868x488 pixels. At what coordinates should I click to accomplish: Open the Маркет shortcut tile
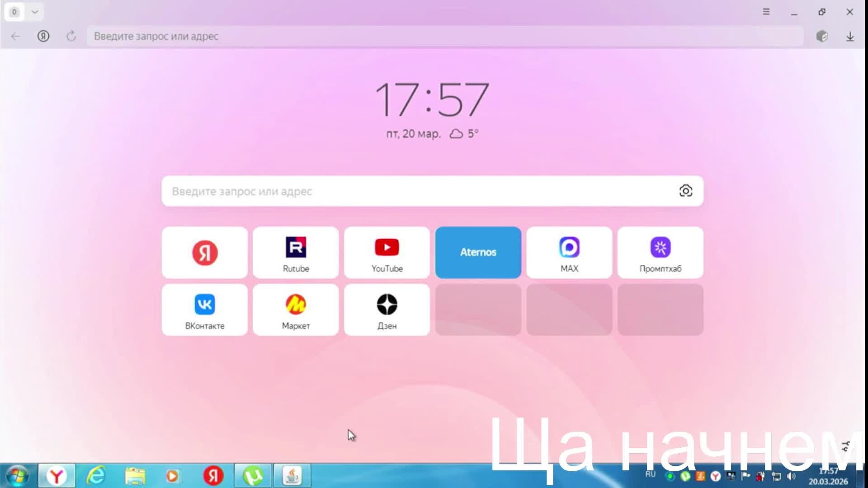296,310
